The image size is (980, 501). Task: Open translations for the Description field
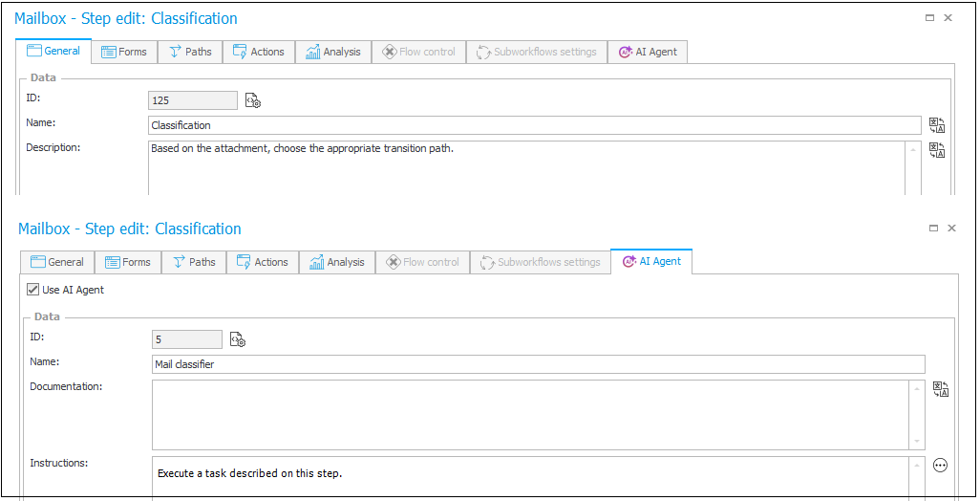click(x=937, y=150)
